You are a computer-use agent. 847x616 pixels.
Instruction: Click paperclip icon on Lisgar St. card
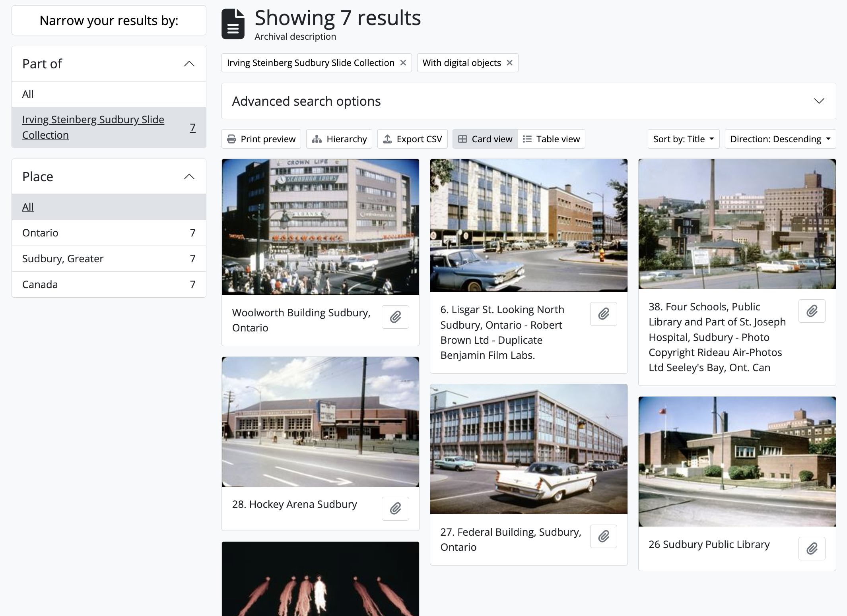point(603,314)
